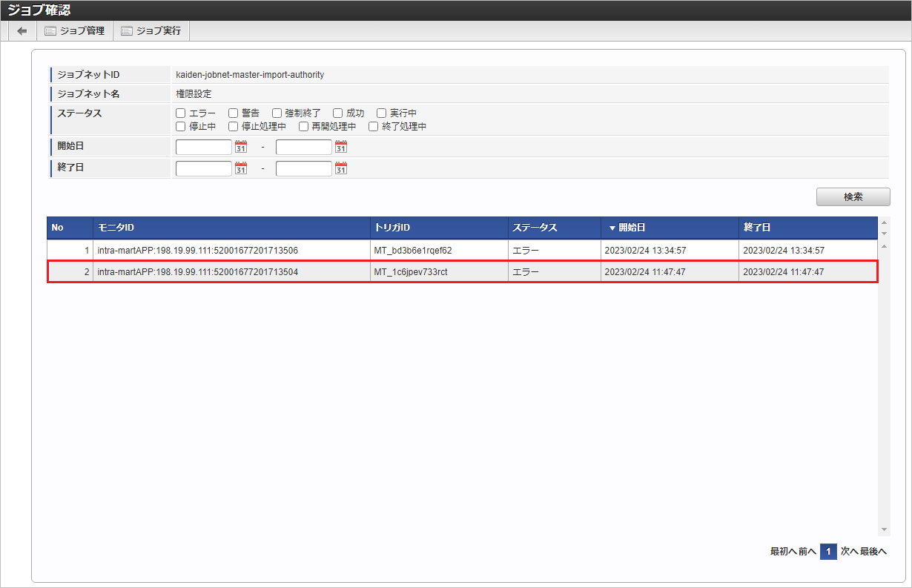Open calendar for start date from field
Viewport: 912px width, 588px height.
pos(240,147)
